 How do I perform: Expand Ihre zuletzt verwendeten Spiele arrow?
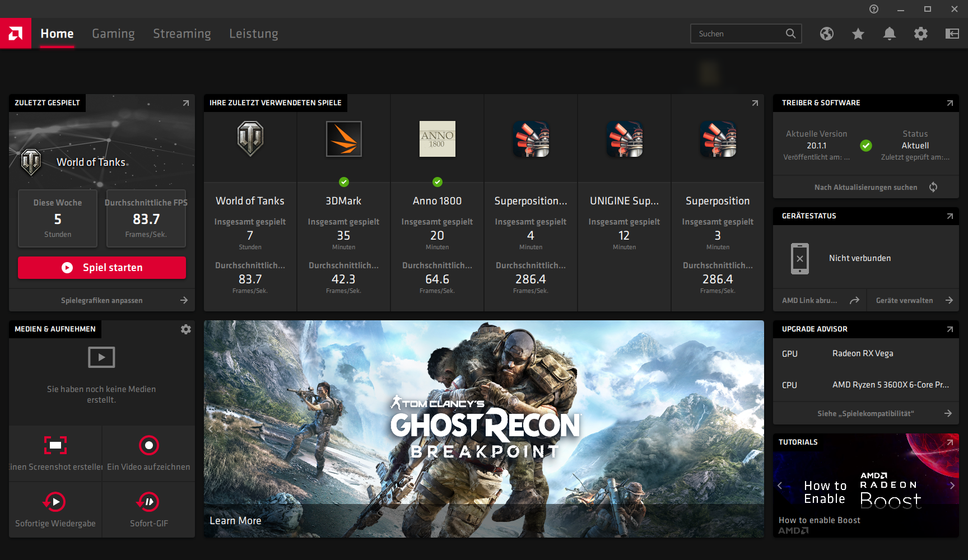[755, 103]
